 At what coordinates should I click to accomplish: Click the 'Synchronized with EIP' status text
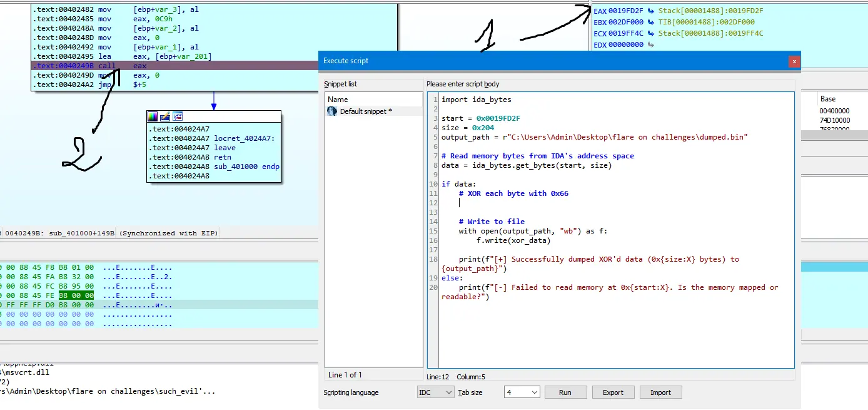tap(168, 233)
